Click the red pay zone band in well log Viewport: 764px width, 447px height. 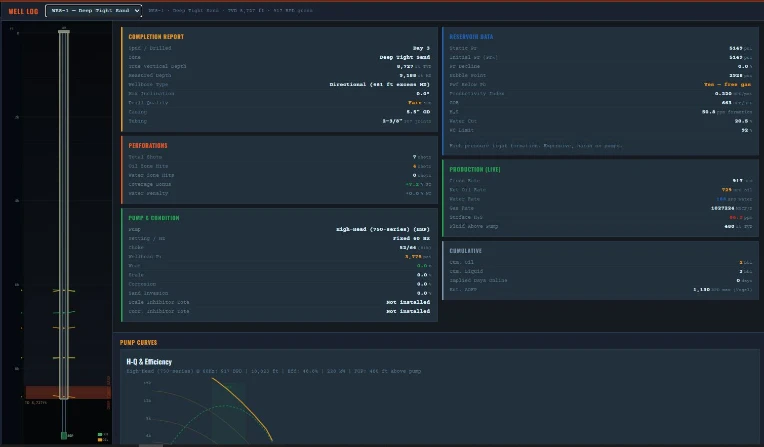[x=68, y=392]
